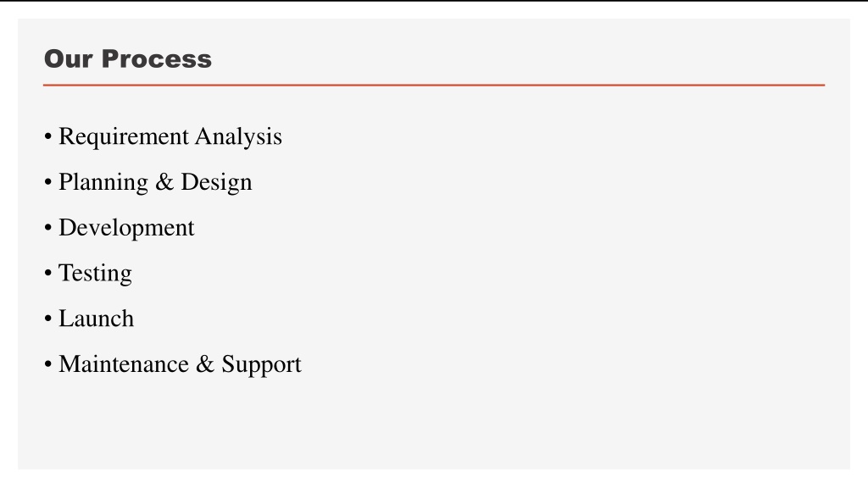This screenshot has height=488, width=868.
Task: Place cursor on the word "Support"
Action: pyautogui.click(x=261, y=365)
